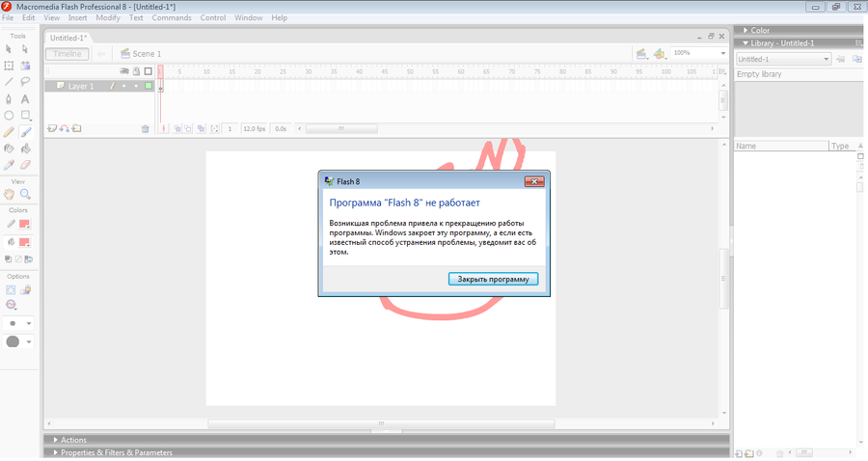Sort library by Name column
Screen dimensions: 868x461
(x=781, y=146)
